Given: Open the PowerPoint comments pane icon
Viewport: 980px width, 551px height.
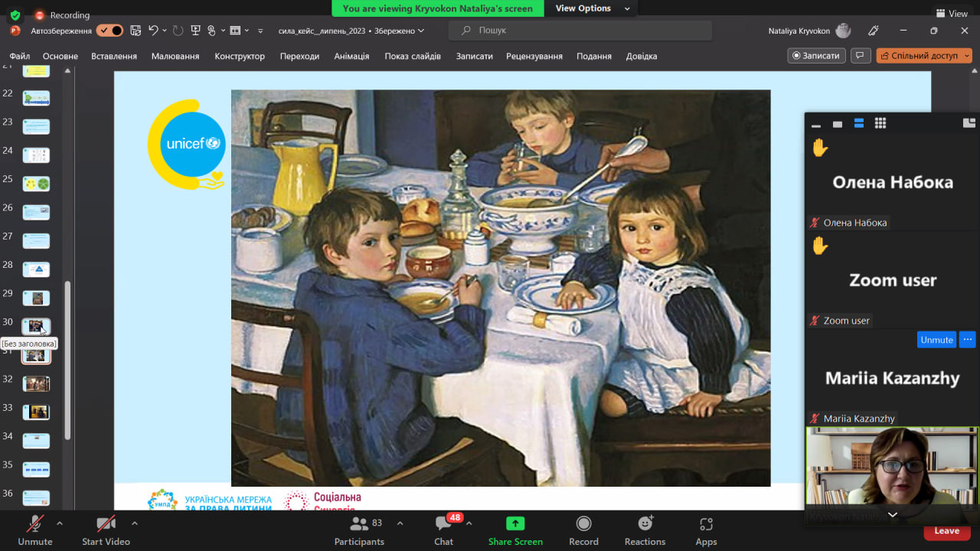Looking at the screenshot, I should 861,56.
